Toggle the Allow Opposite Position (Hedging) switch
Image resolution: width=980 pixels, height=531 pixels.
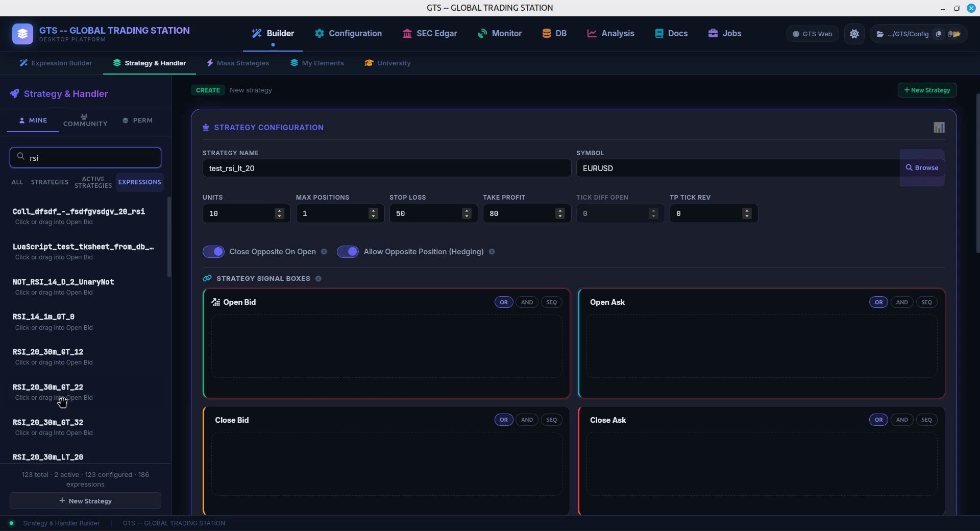[x=348, y=252]
